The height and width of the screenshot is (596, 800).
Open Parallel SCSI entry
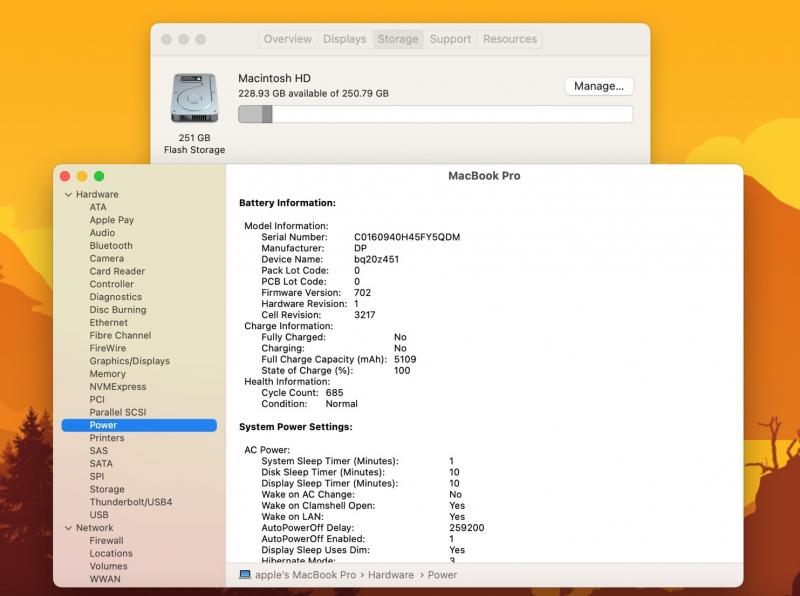point(118,412)
